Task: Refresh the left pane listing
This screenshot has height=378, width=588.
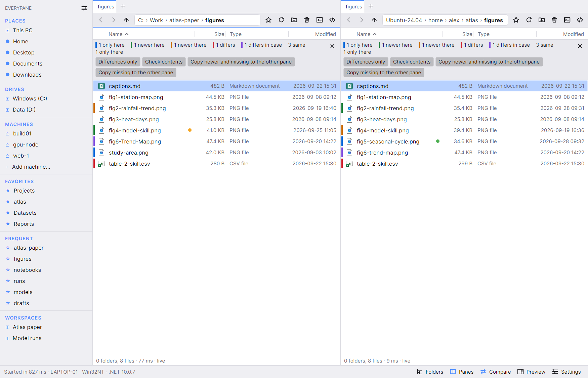Action: (x=281, y=20)
